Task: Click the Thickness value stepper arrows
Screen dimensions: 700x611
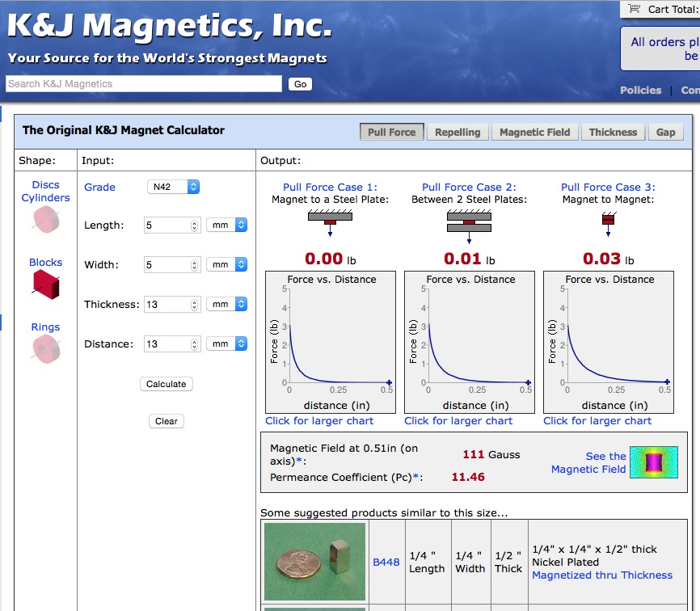Action: tap(194, 305)
